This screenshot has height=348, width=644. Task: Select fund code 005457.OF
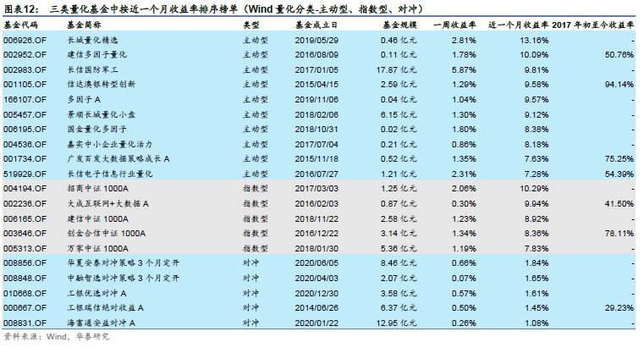25,114
